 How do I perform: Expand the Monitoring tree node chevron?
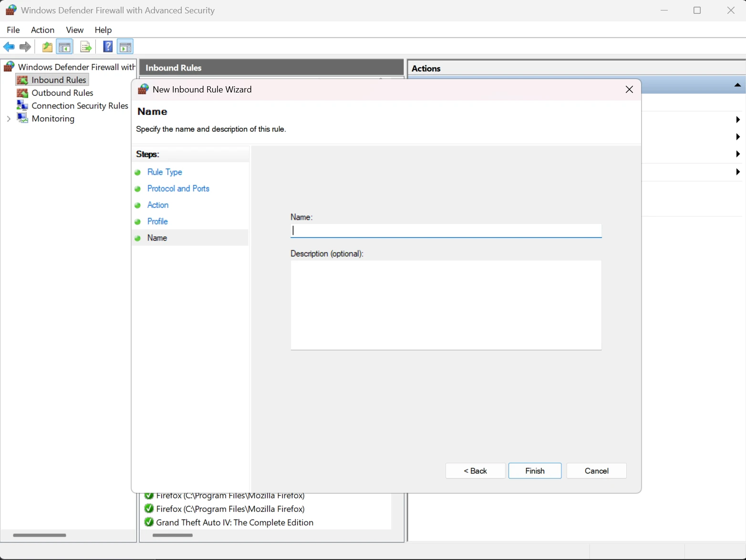[x=9, y=119]
